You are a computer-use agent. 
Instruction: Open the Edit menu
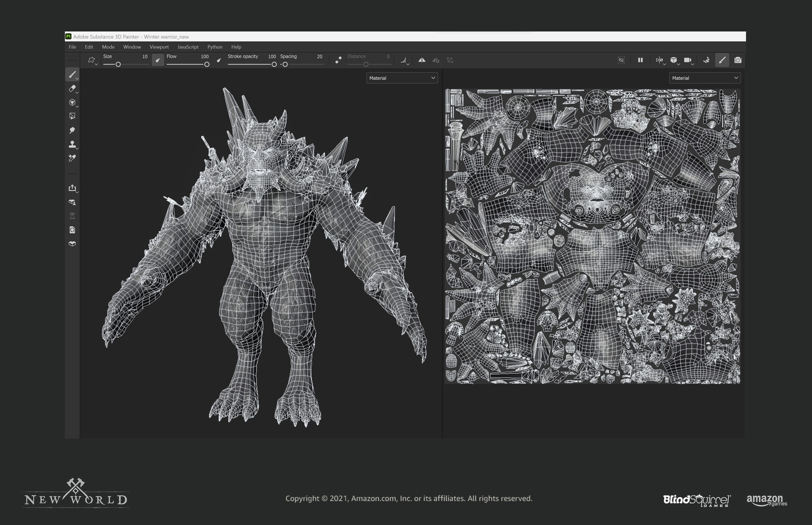[x=89, y=47]
